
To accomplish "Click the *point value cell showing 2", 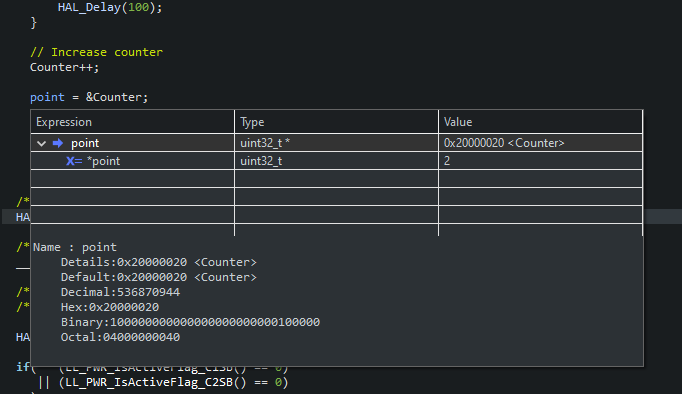I will 541,161.
